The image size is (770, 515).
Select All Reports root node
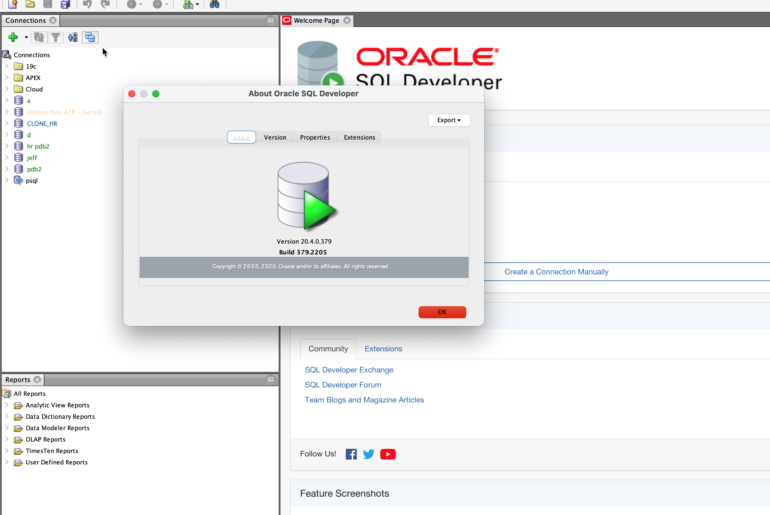click(29, 394)
